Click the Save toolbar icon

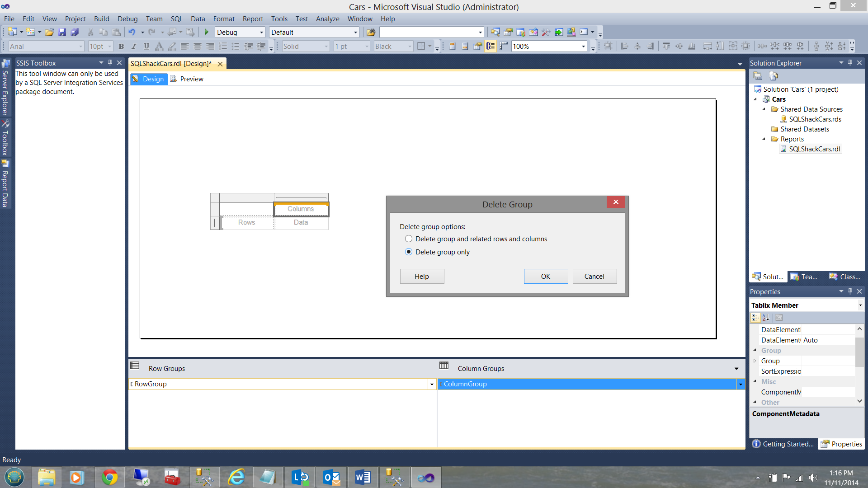[x=62, y=32]
